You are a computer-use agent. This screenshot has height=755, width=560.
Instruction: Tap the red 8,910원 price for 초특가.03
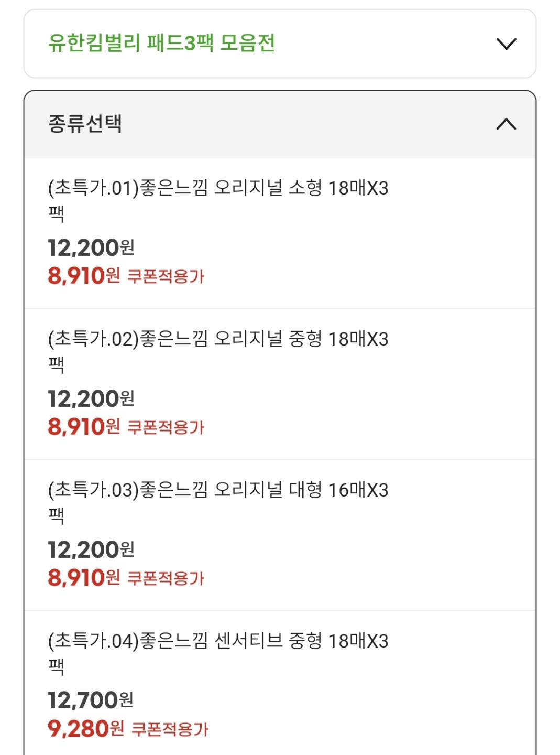(x=84, y=578)
